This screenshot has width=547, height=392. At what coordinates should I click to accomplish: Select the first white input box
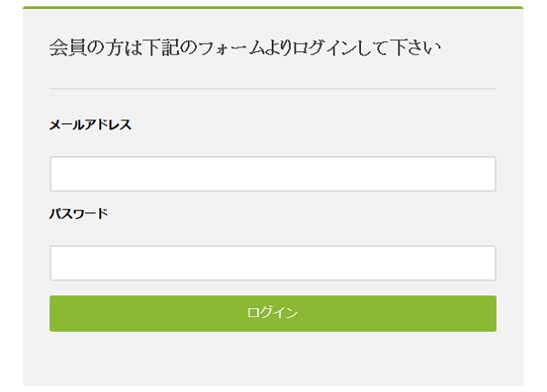point(273,174)
